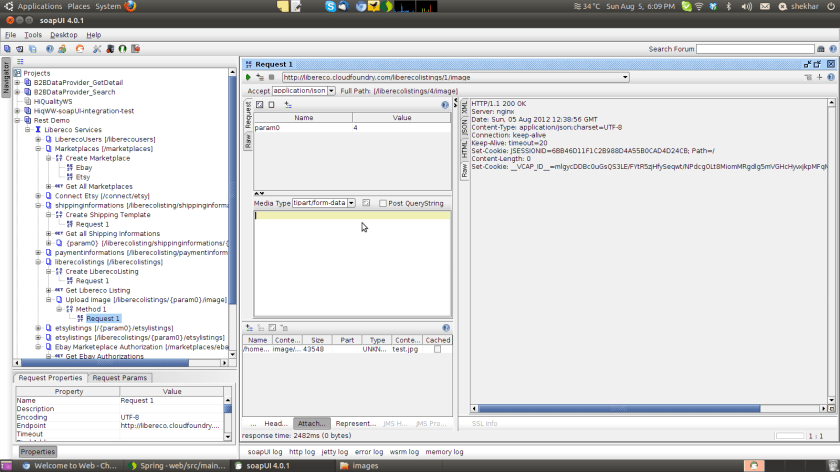Open the Accept type dropdown
The image size is (840, 472).
point(332,91)
